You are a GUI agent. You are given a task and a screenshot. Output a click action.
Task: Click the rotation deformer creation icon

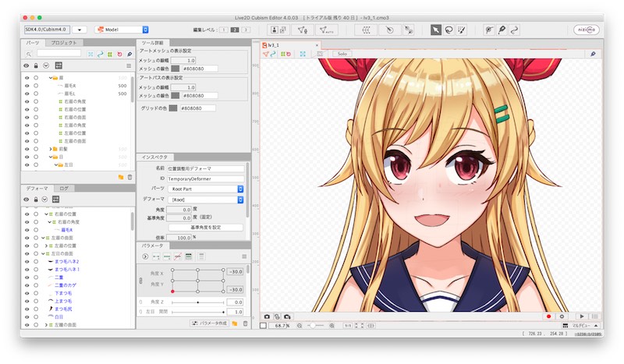pyautogui.click(x=389, y=30)
